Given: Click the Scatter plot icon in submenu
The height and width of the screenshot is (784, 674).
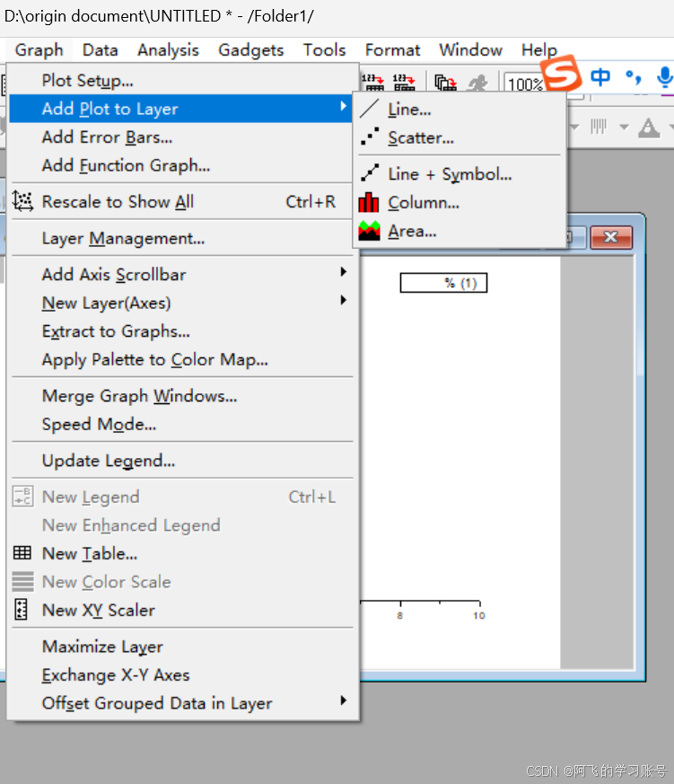Looking at the screenshot, I should (370, 137).
